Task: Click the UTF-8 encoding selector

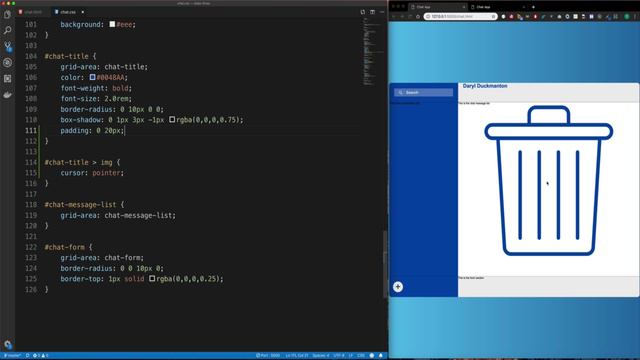Action: coord(339,356)
